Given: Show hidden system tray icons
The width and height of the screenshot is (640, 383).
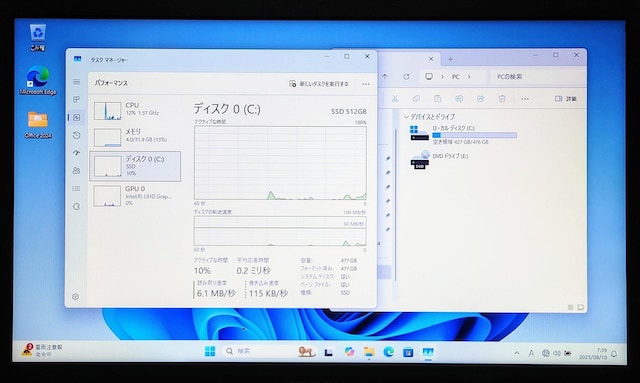Looking at the screenshot, I should point(517,353).
